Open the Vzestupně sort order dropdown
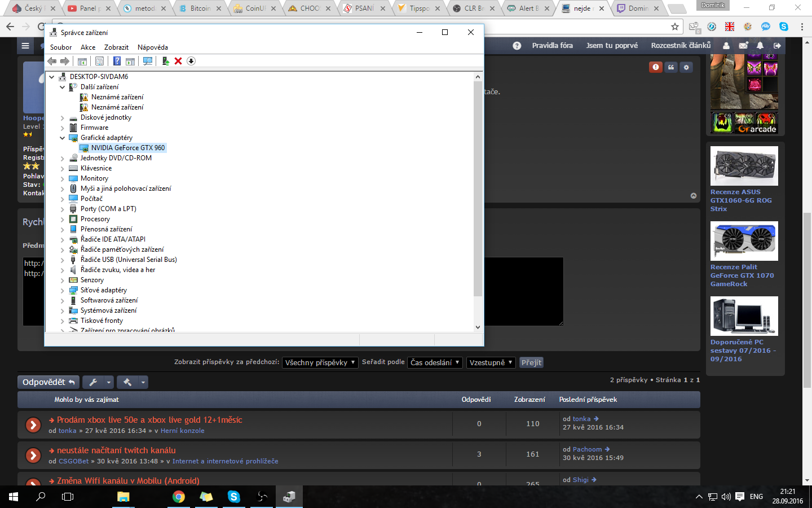The image size is (812, 508). [x=491, y=362]
